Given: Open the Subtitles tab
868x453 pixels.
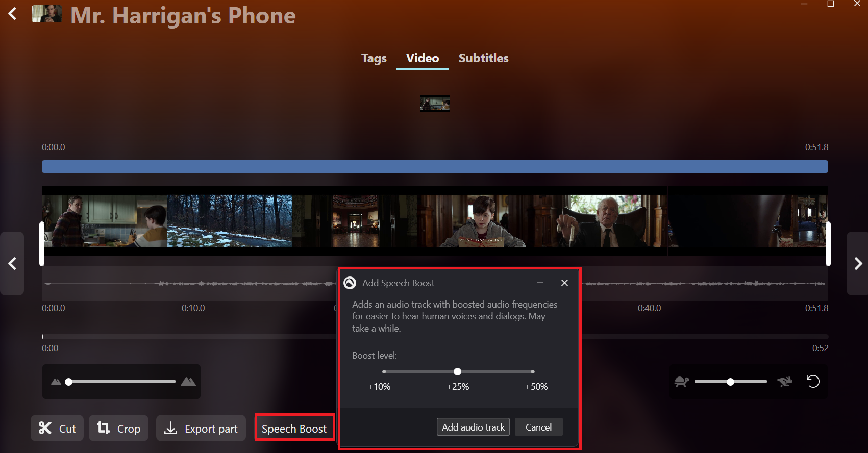Looking at the screenshot, I should coord(483,58).
